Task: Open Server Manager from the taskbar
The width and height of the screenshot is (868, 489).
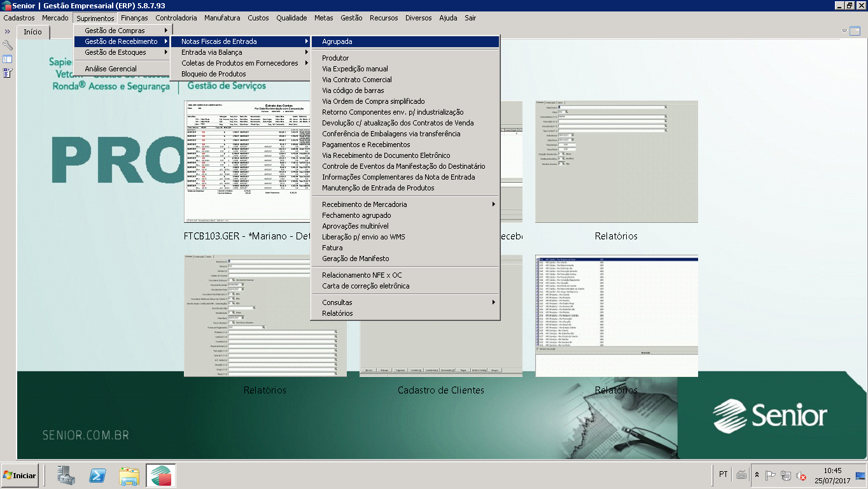Action: (66, 476)
